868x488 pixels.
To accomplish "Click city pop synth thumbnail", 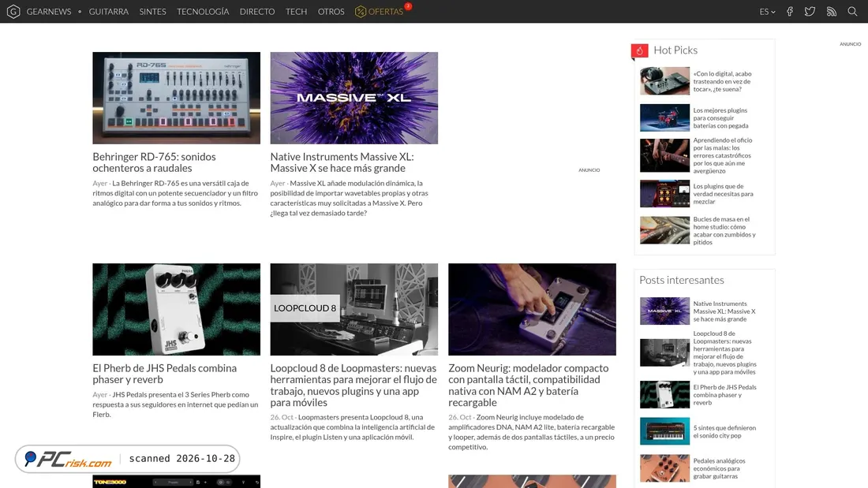I will (665, 431).
